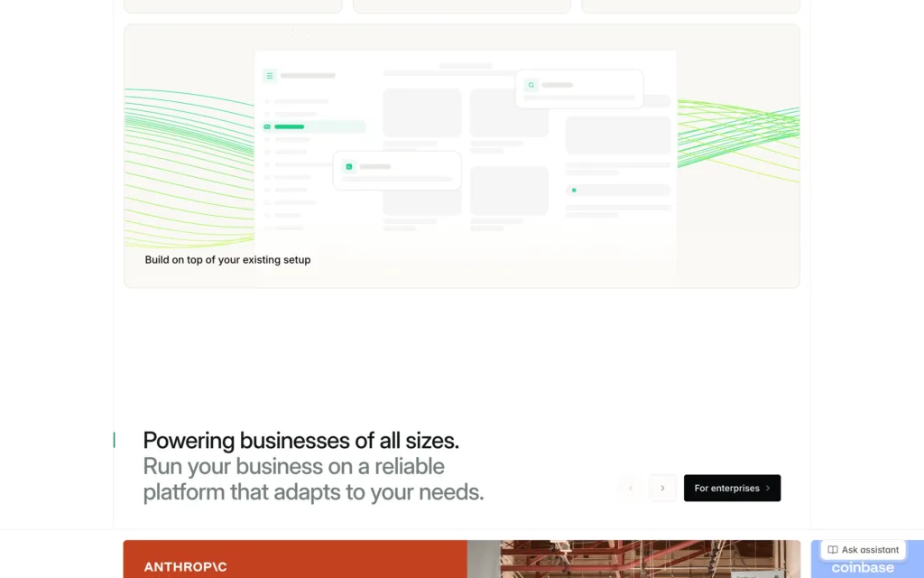924x578 pixels.
Task: Go to next carousel slide arrow
Action: 662,488
